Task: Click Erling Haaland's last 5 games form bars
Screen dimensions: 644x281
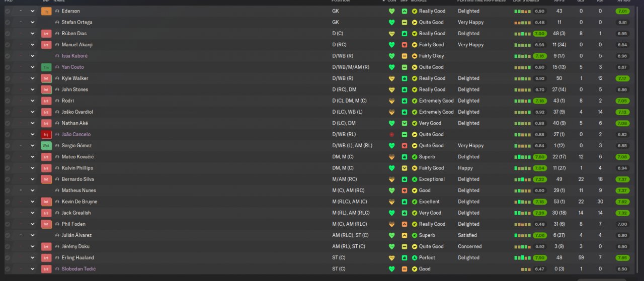Action: tap(523, 258)
